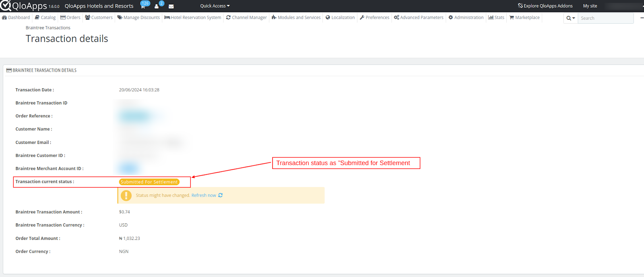Click the Advanced Parameters gears icon
Screen dimensions: 644x277
click(x=396, y=18)
